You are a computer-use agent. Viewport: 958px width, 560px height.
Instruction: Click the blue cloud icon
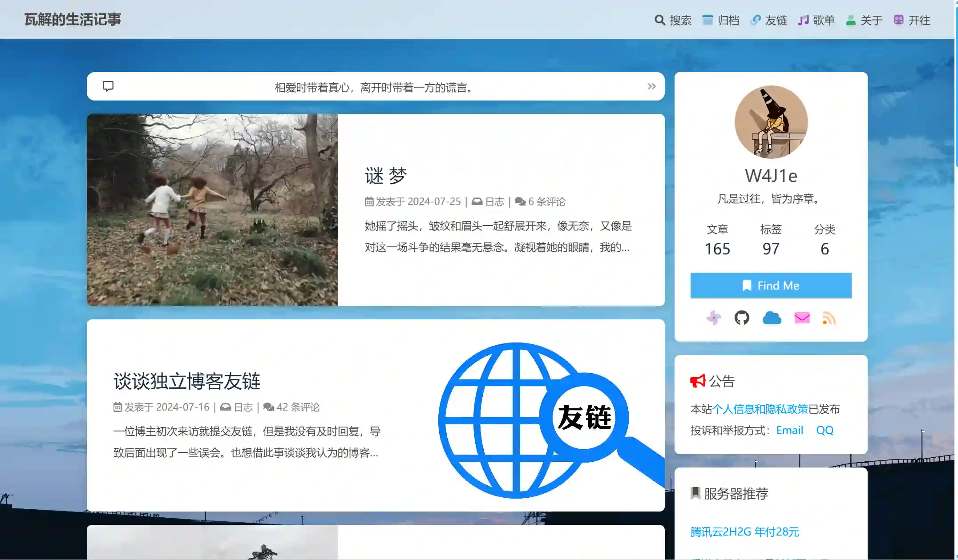click(x=772, y=318)
